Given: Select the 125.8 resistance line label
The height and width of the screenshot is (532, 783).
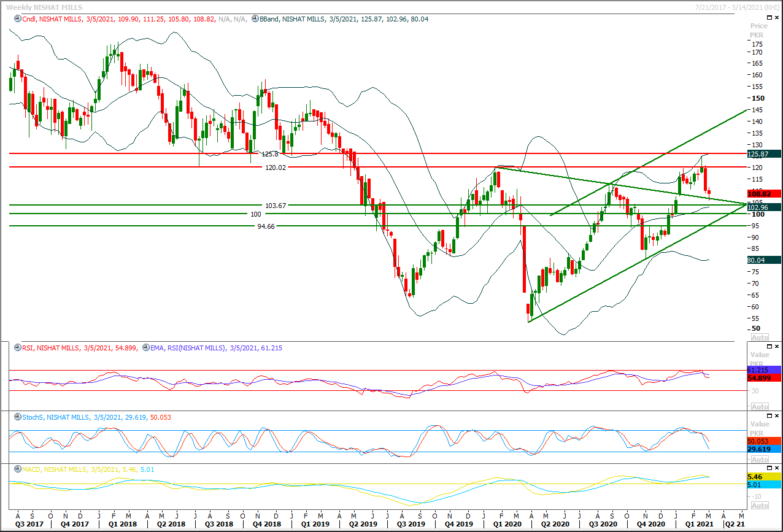Looking at the screenshot, I should click(x=270, y=154).
